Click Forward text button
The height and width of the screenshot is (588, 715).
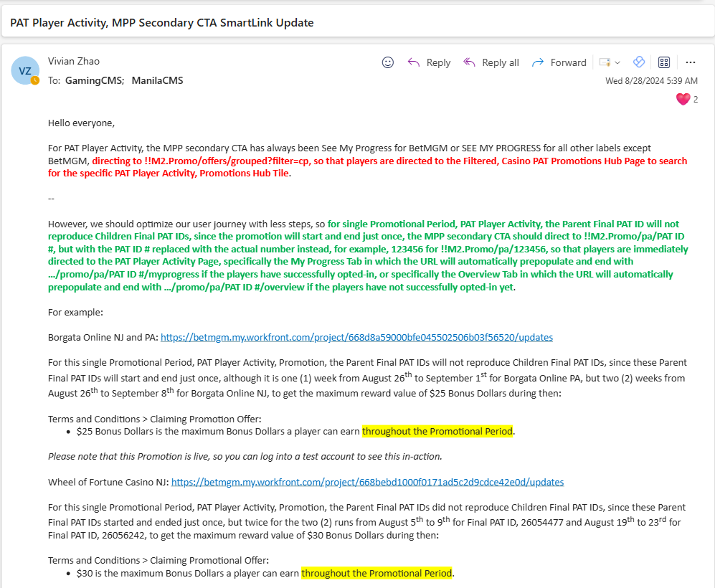[x=568, y=62]
